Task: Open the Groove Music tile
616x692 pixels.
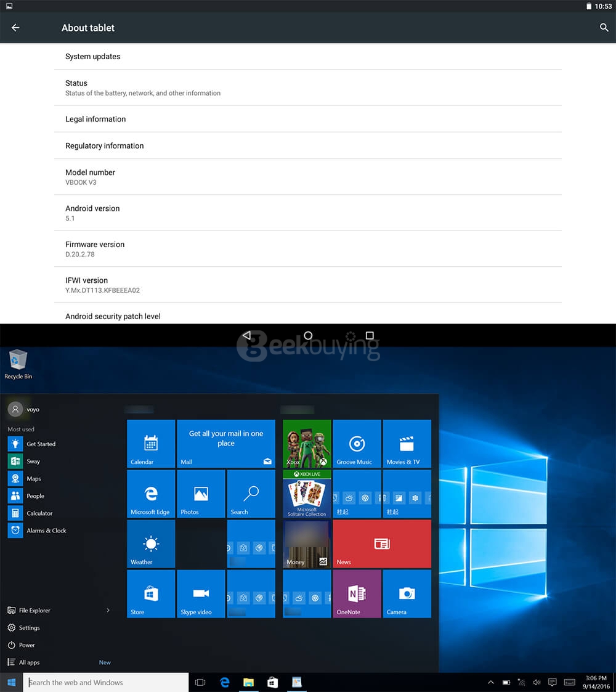Action: click(x=357, y=444)
